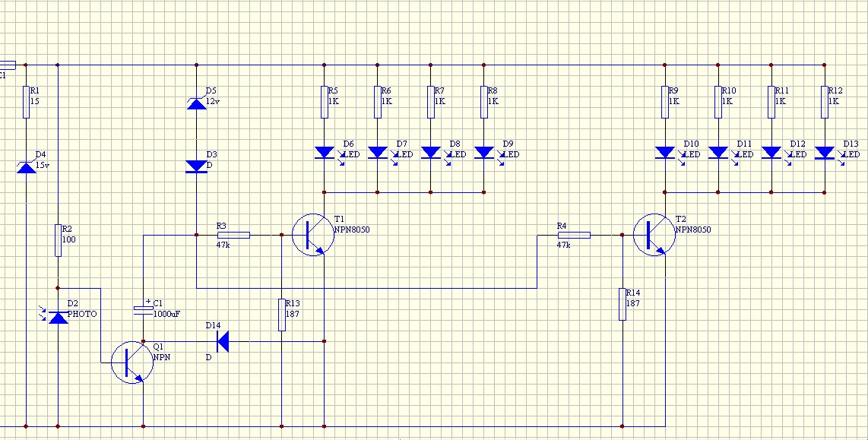This screenshot has width=868, height=440.
Task: Click the R12 1K resistor
Action: pyautogui.click(x=825, y=102)
